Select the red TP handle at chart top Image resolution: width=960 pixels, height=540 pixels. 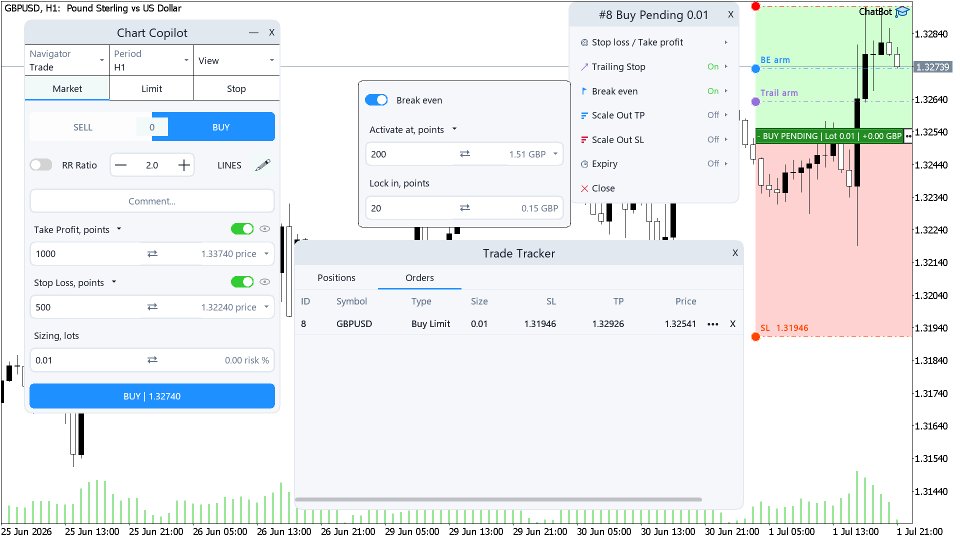tap(756, 6)
